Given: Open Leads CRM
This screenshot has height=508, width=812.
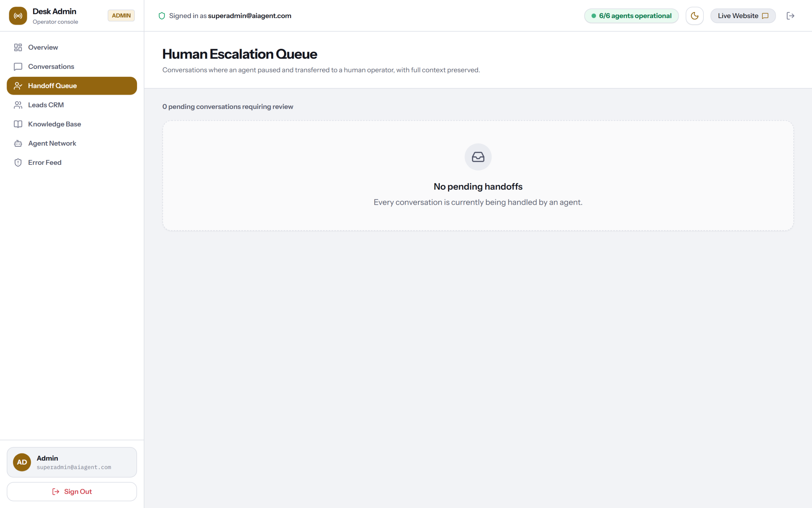Looking at the screenshot, I should point(72,105).
